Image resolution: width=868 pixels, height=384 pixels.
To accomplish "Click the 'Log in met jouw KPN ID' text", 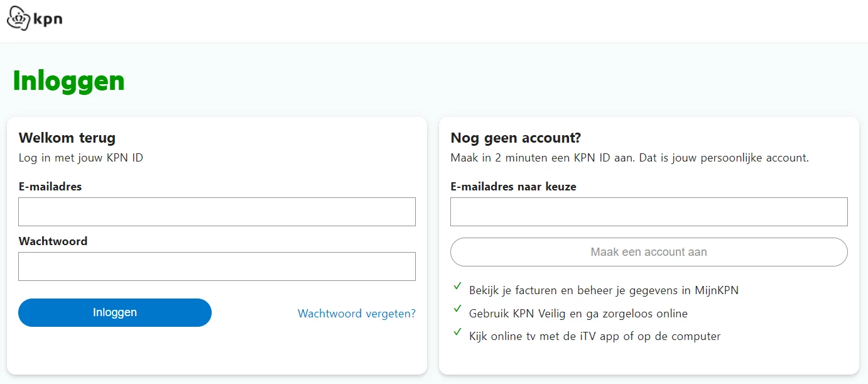I will pos(81,158).
